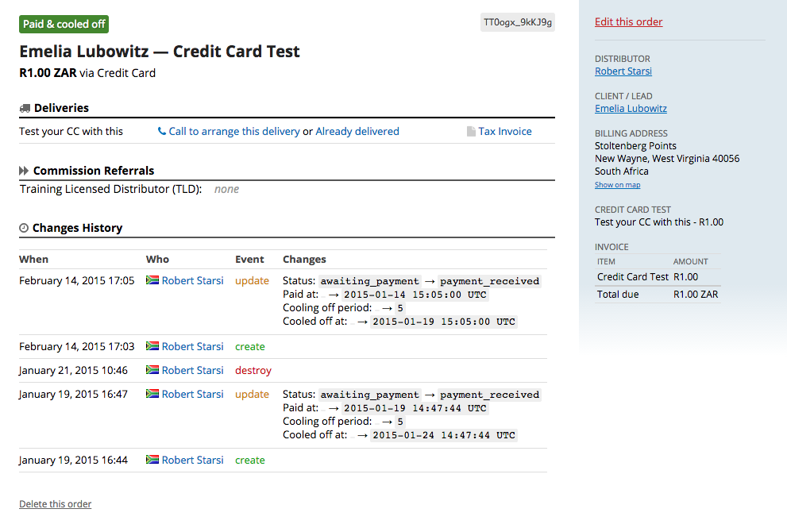Screen dimensions: 787x532
Task: Show billing address on map
Action: click(x=617, y=185)
